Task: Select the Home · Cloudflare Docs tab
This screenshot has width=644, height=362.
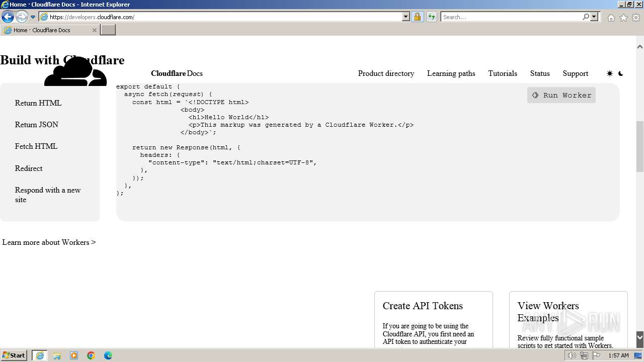Action: tap(50, 30)
